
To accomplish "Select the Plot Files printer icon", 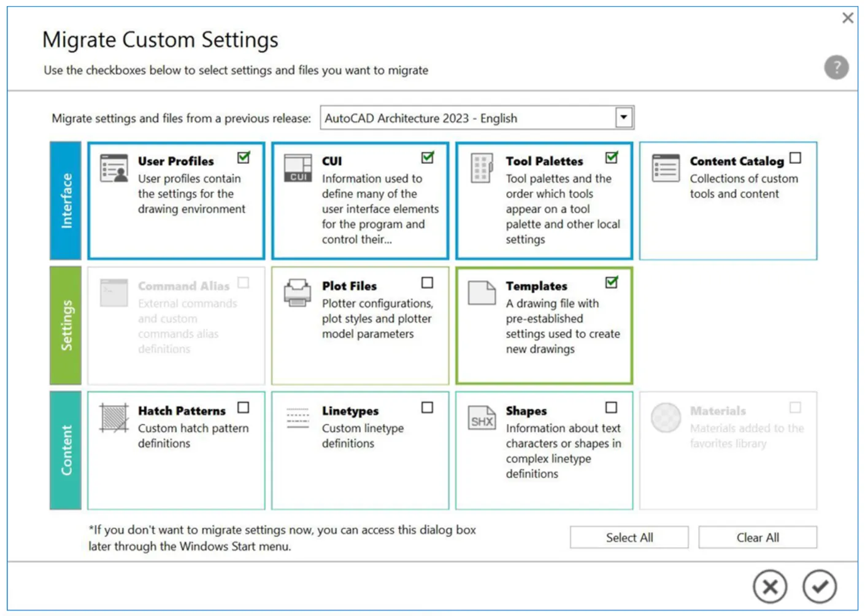I will 297,293.
